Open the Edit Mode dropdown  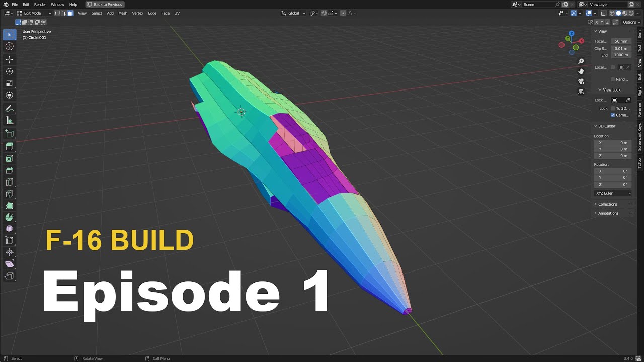pyautogui.click(x=35, y=13)
